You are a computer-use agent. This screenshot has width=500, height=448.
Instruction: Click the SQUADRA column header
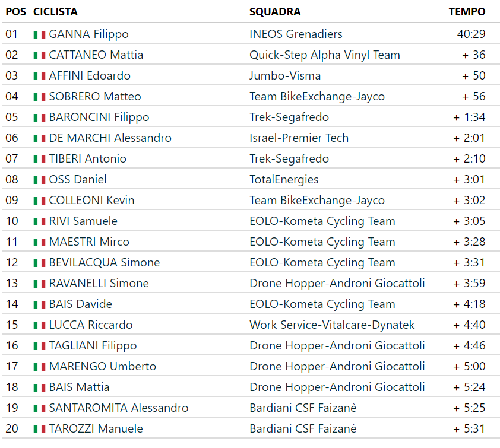[x=275, y=12]
